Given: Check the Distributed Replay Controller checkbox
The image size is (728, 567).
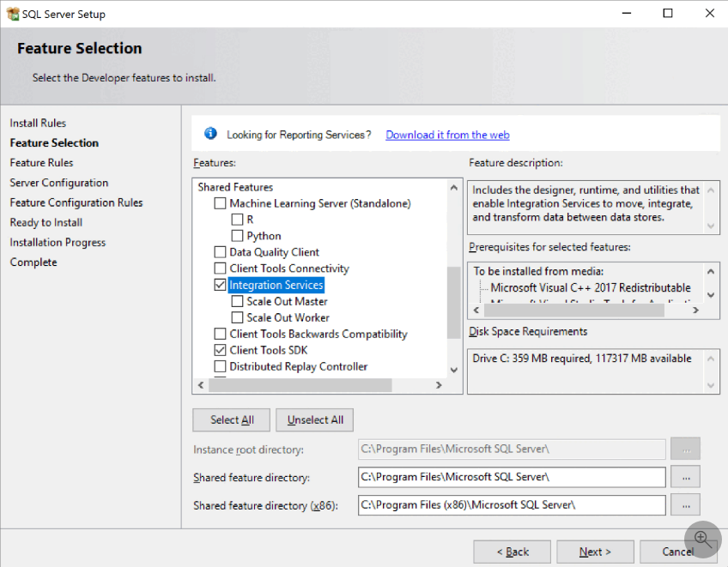Looking at the screenshot, I should pyautogui.click(x=220, y=366).
